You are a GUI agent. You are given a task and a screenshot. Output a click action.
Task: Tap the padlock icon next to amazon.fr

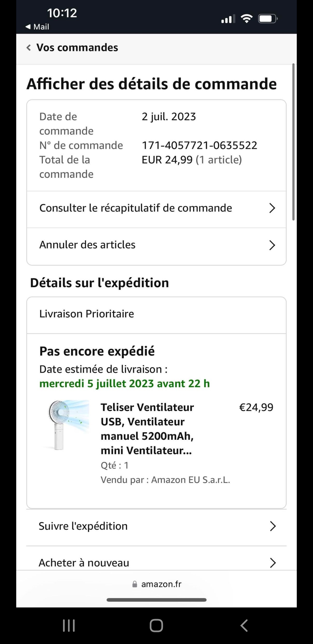[x=134, y=584]
